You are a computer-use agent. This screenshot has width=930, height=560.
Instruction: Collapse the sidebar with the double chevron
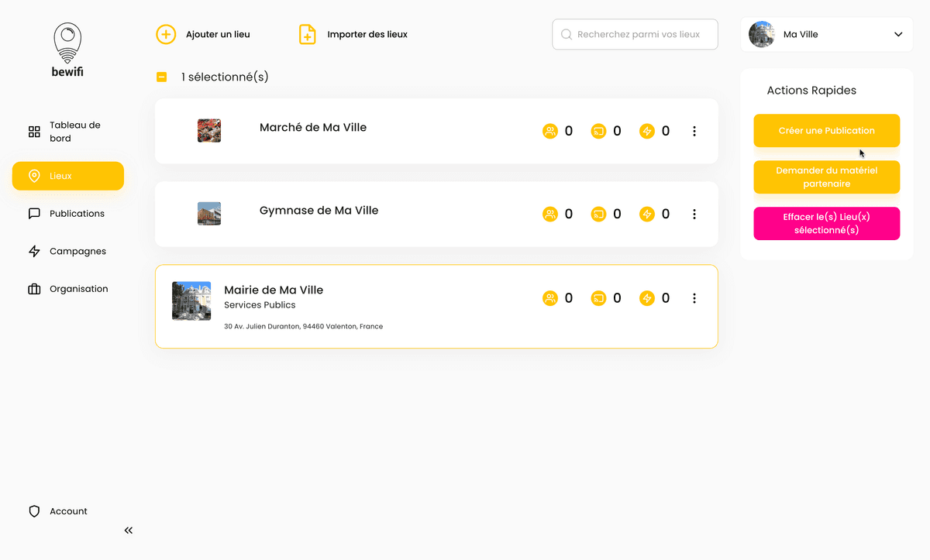point(129,531)
